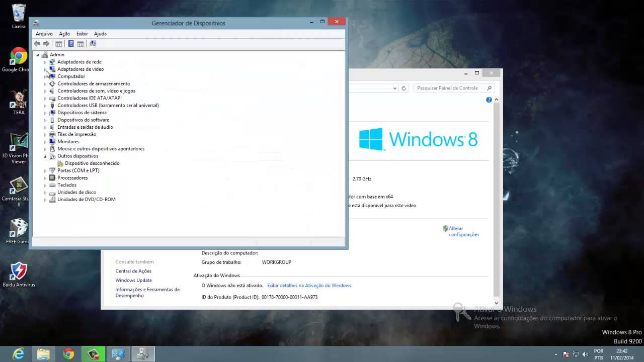Scan for hardware changes toolbar icon

pos(93,44)
